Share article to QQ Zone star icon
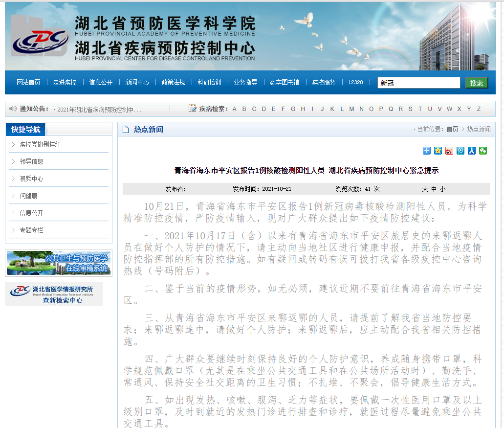504x428 pixels. pos(438,151)
